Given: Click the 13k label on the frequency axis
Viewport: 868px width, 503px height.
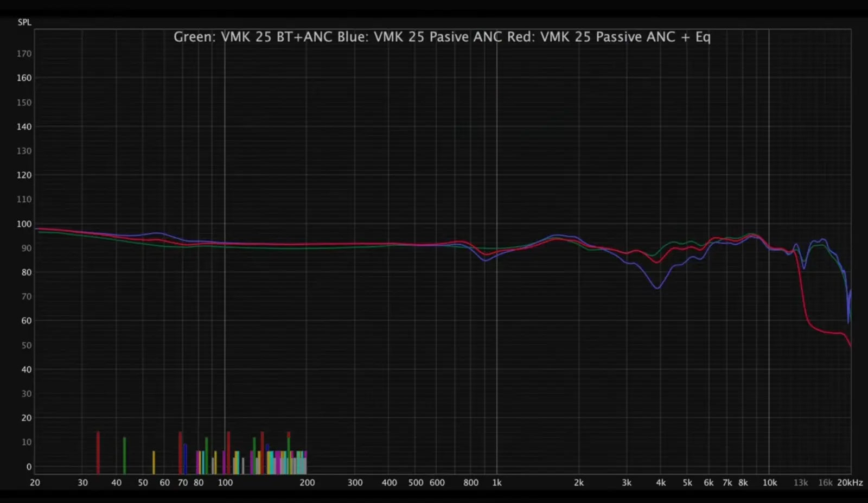Looking at the screenshot, I should [801, 482].
